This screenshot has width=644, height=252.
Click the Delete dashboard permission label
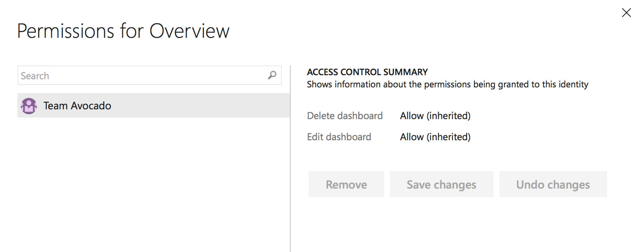(345, 116)
